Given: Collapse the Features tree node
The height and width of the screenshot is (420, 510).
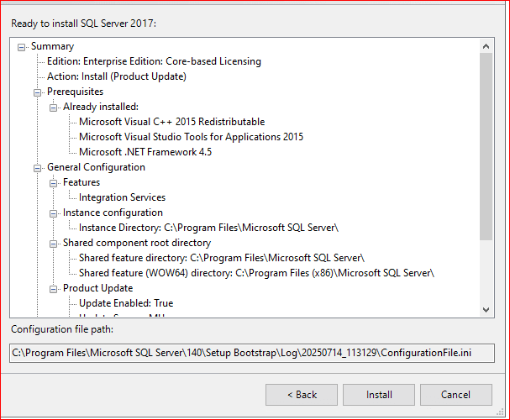Looking at the screenshot, I should click(x=54, y=183).
